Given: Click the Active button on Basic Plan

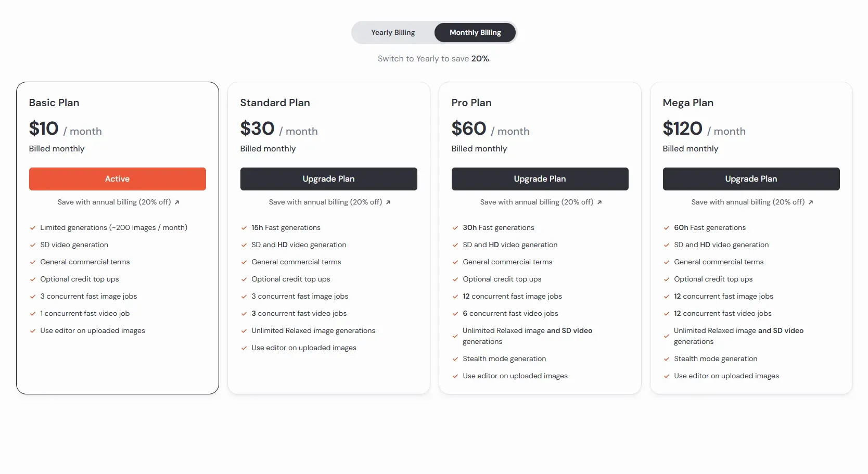Looking at the screenshot, I should [x=118, y=179].
